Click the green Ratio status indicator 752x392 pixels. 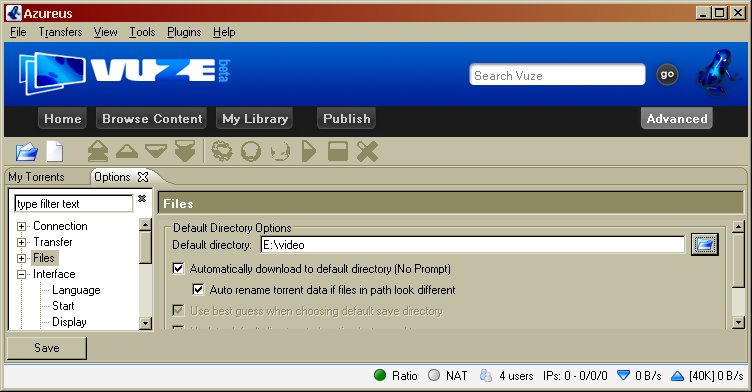click(380, 375)
